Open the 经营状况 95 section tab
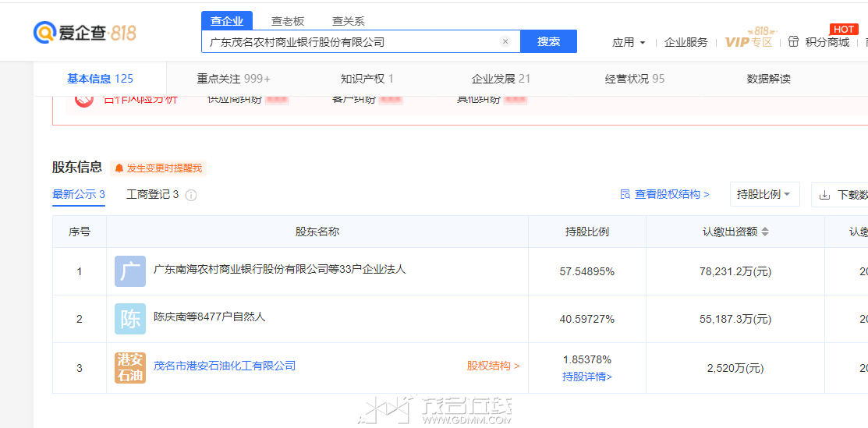 pyautogui.click(x=635, y=79)
